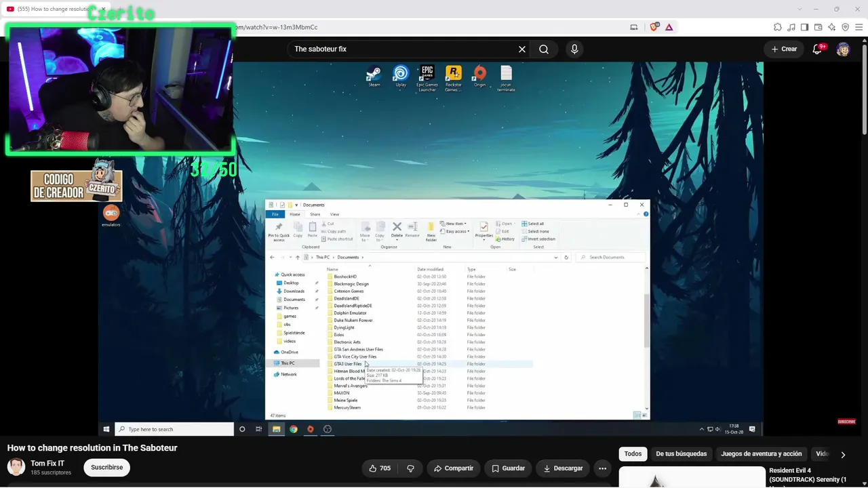Select the Dolphin Emulator folder
This screenshot has height=488, width=868.
pos(350,313)
